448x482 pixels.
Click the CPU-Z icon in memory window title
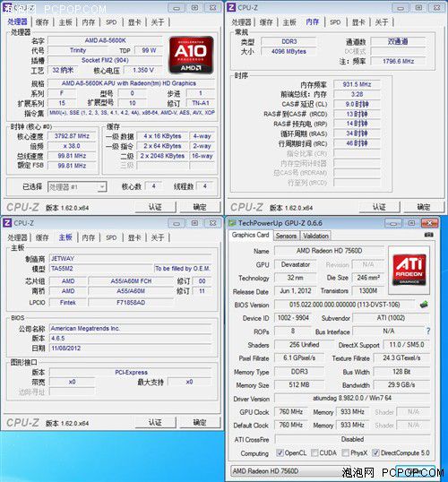pos(231,7)
